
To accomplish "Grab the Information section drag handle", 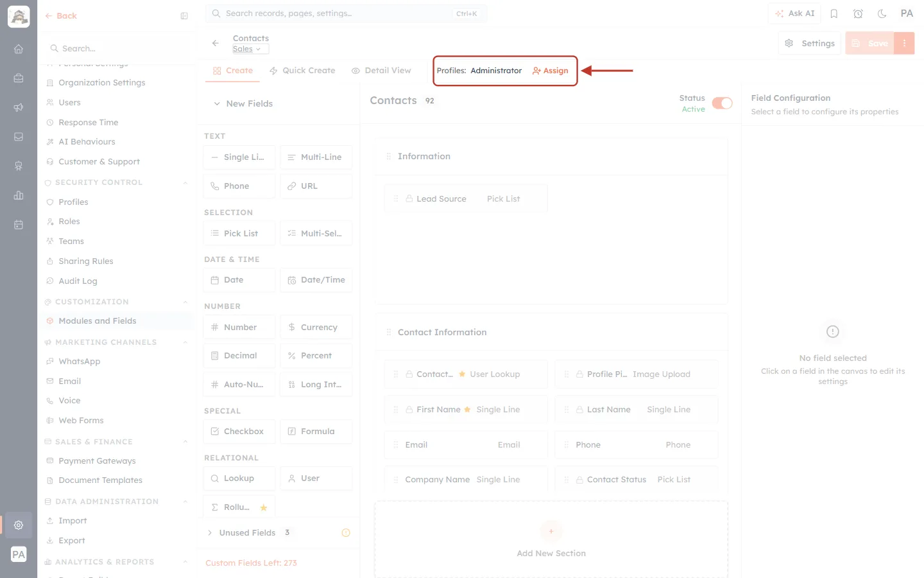I will [x=388, y=157].
